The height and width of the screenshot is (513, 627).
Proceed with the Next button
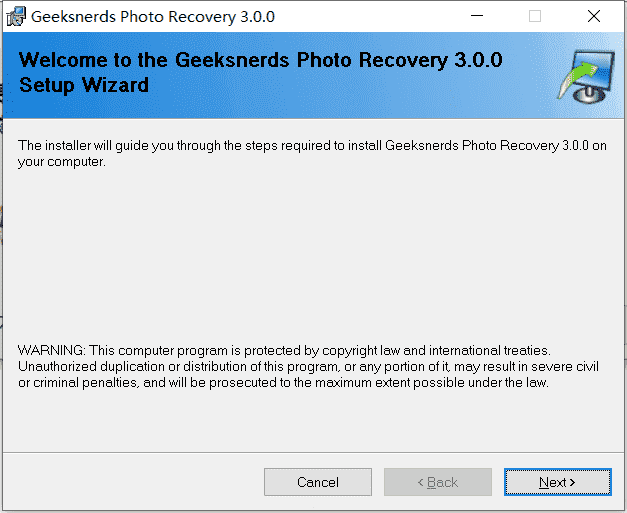(557, 482)
